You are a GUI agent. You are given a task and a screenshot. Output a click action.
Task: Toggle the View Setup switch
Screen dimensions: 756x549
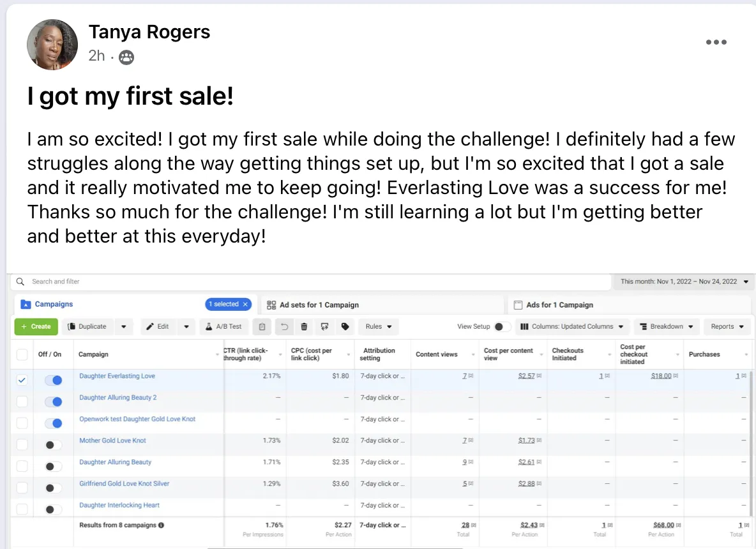503,327
